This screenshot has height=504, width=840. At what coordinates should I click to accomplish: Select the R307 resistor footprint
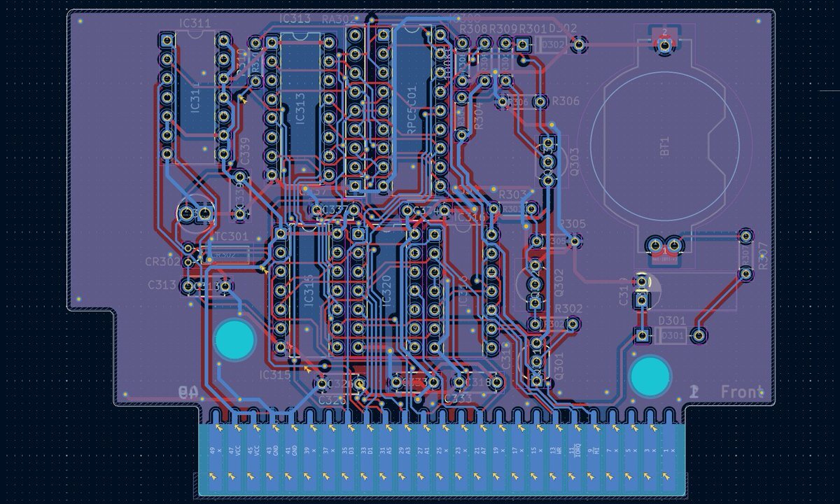coord(745,254)
